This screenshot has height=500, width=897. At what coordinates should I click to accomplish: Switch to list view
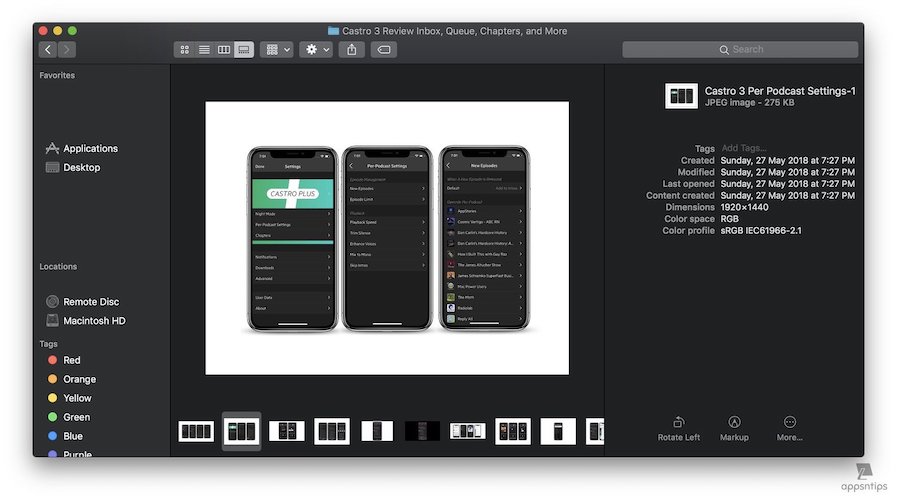click(204, 49)
